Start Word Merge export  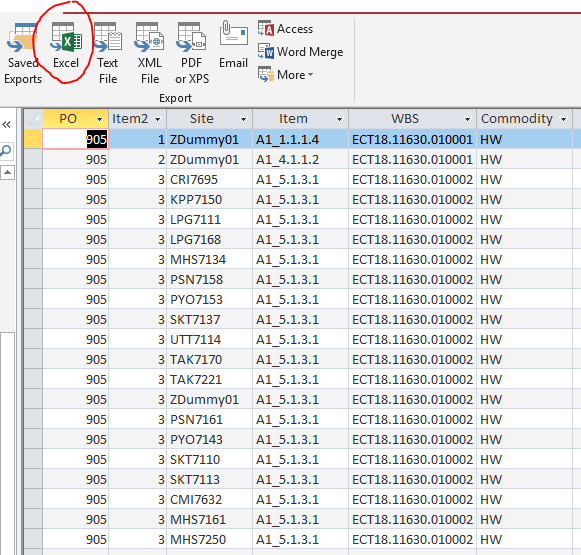point(301,52)
